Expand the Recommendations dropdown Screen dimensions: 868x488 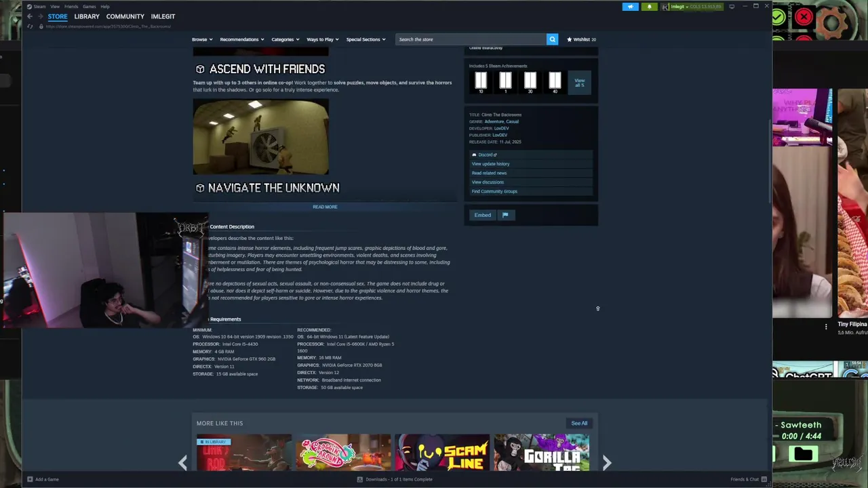click(x=242, y=39)
